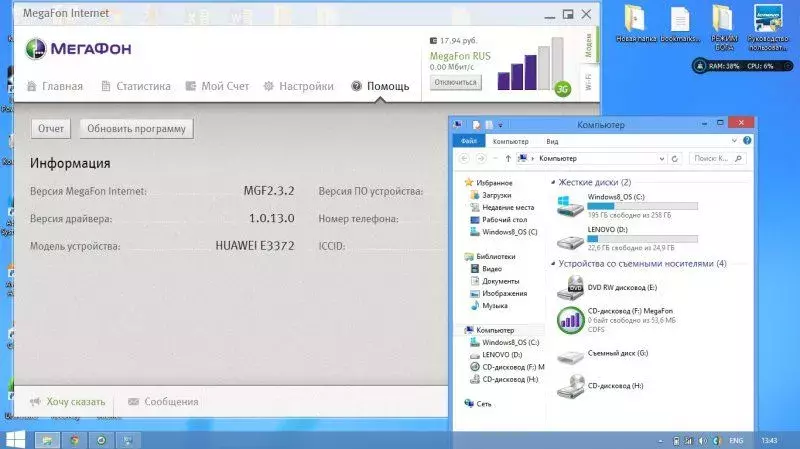The image size is (800, 449).
Task: Select Избранное in navigation pane
Action: (x=488, y=183)
